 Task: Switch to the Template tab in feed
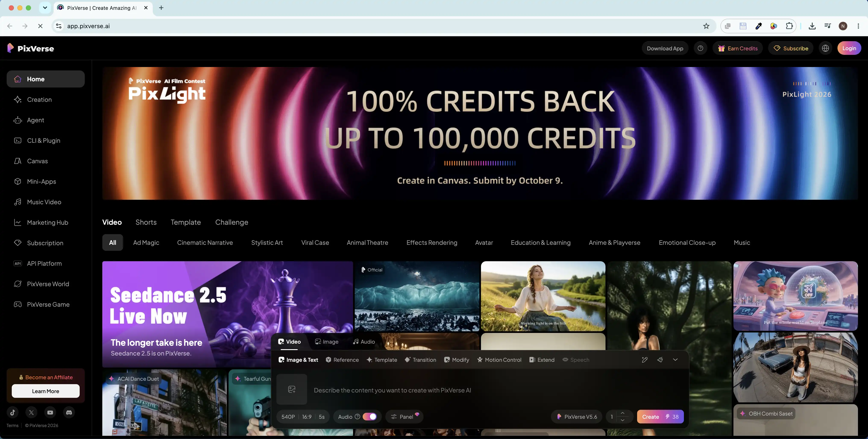186,222
